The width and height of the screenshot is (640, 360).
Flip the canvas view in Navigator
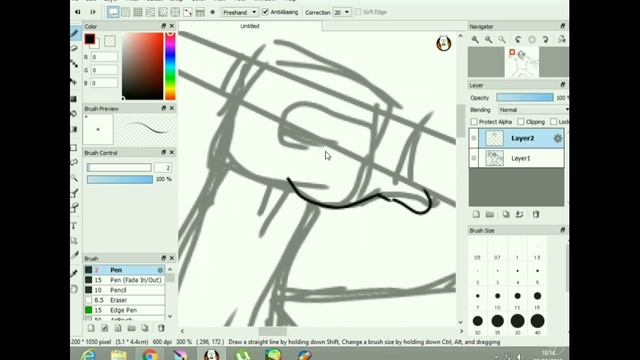[562, 40]
